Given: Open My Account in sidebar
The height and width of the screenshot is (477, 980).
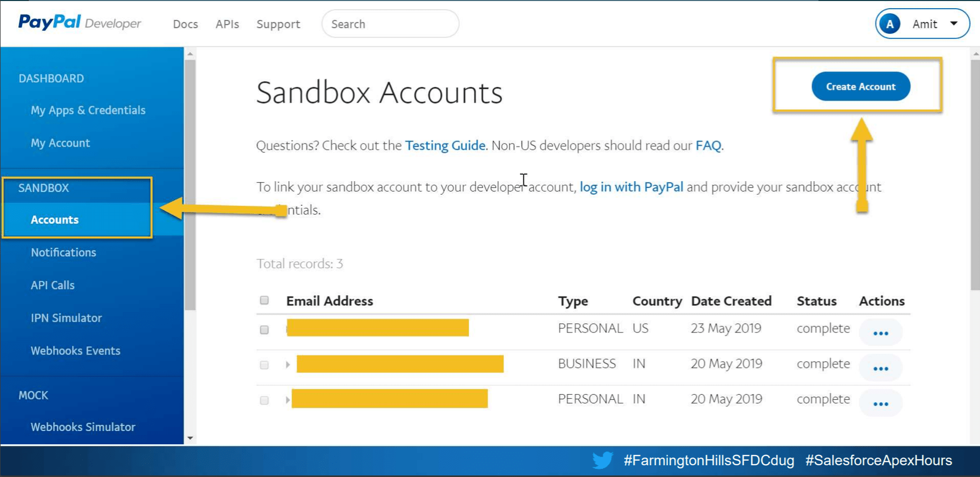Looking at the screenshot, I should 60,143.
